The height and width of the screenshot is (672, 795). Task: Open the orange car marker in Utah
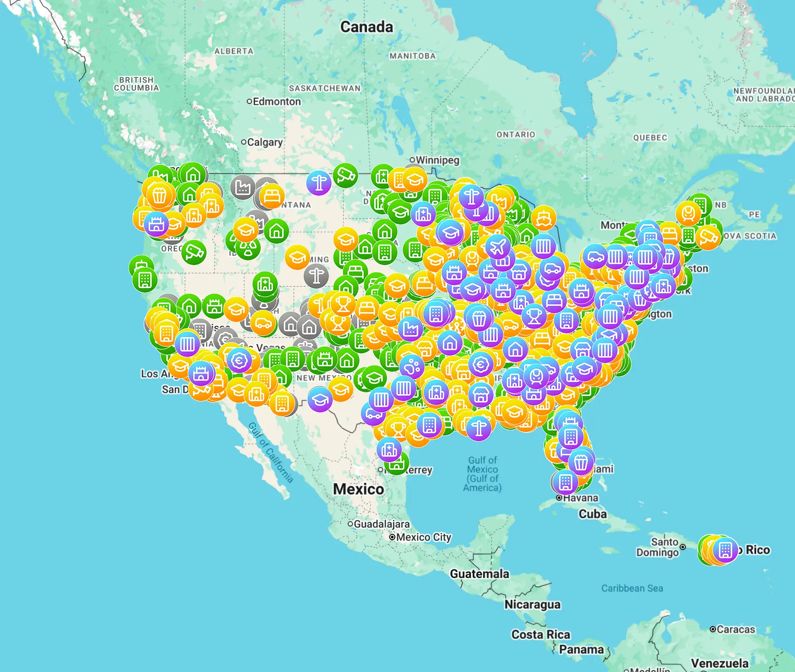click(x=263, y=323)
